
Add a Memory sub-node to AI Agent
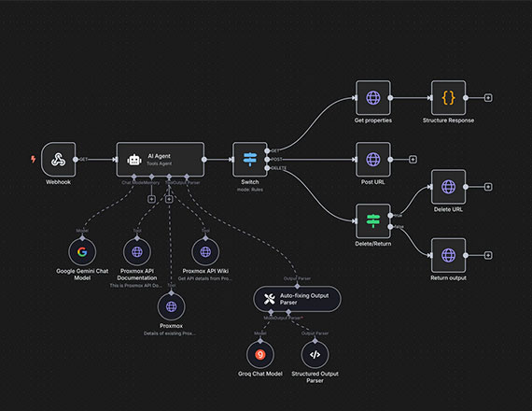[151, 199]
